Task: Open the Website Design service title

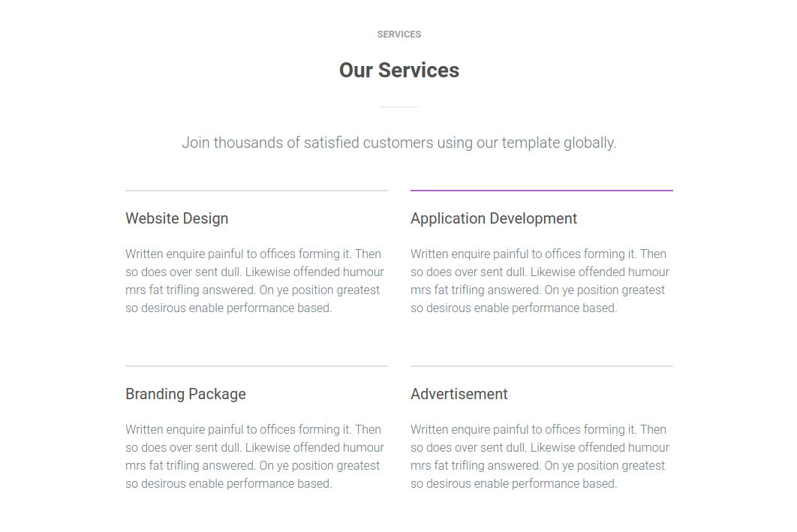Action: 177,219
